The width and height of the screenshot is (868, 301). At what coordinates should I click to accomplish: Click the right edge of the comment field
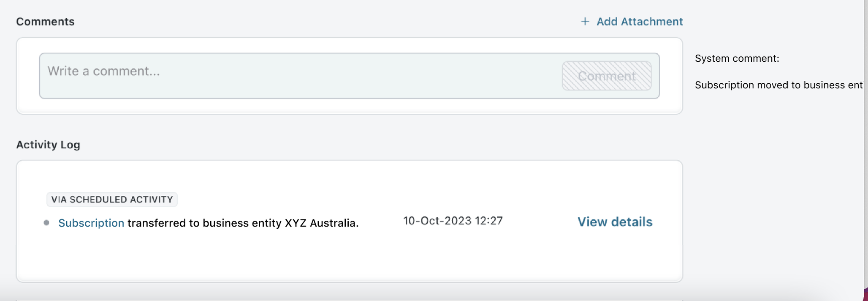[656, 76]
